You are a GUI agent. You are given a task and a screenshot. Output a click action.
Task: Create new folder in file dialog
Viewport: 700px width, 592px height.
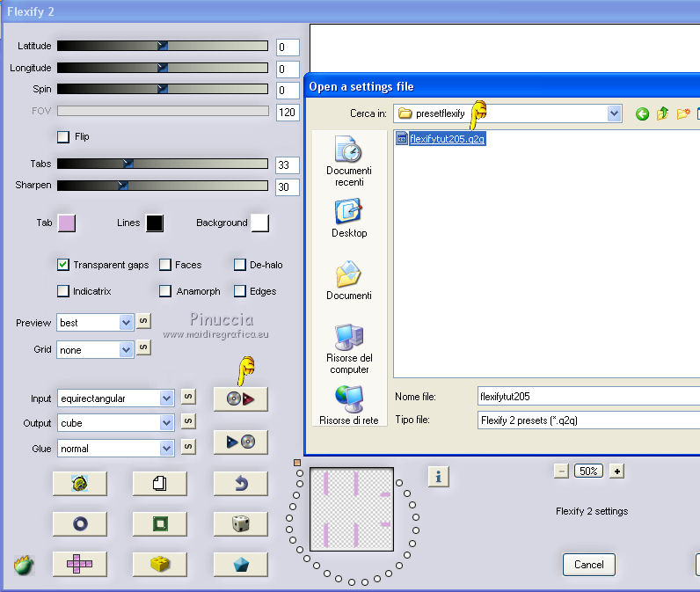pos(683,113)
